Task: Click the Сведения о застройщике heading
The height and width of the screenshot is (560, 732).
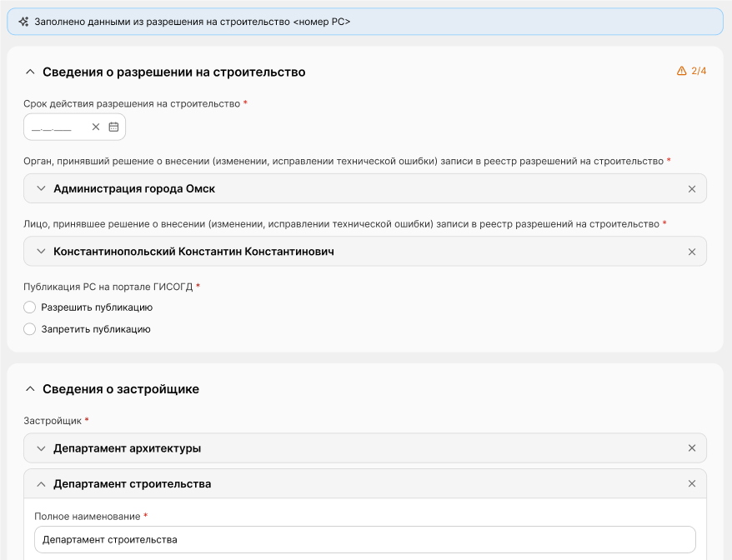Action: [x=121, y=388]
